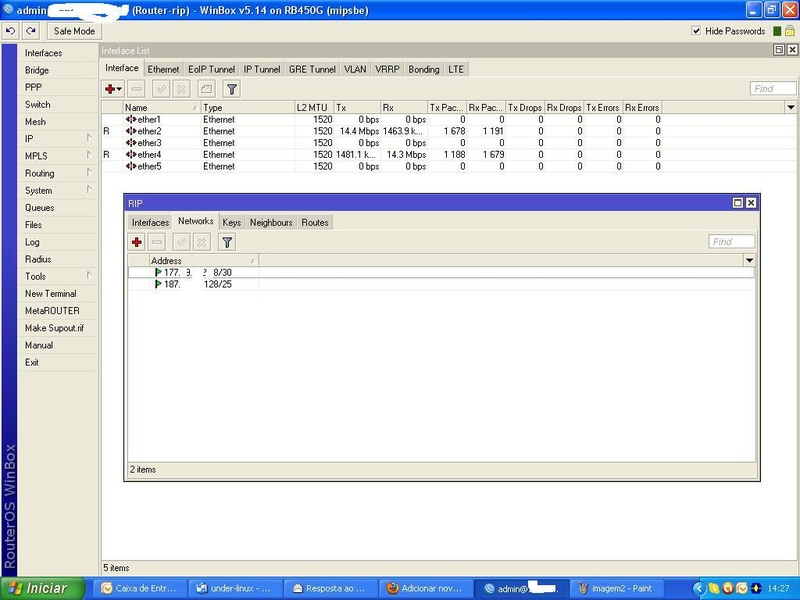Image resolution: width=800 pixels, height=600 pixels.
Task: Select the VRRP tab
Action: (x=387, y=69)
